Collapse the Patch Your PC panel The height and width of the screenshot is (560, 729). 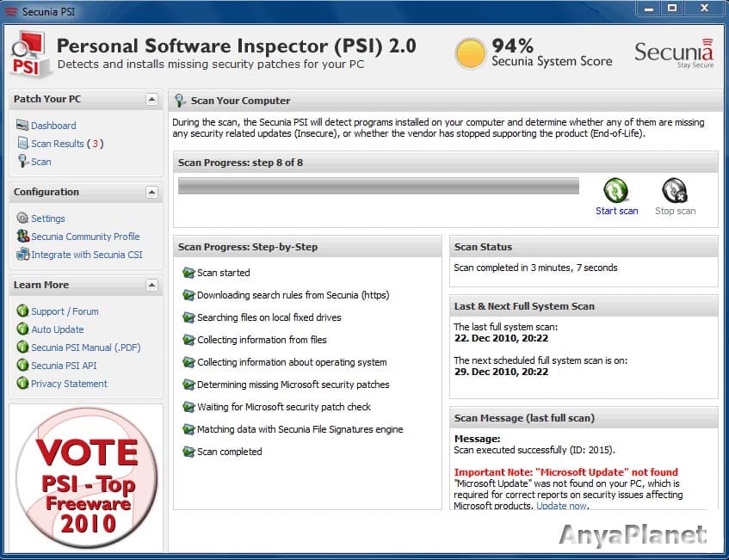(x=151, y=99)
